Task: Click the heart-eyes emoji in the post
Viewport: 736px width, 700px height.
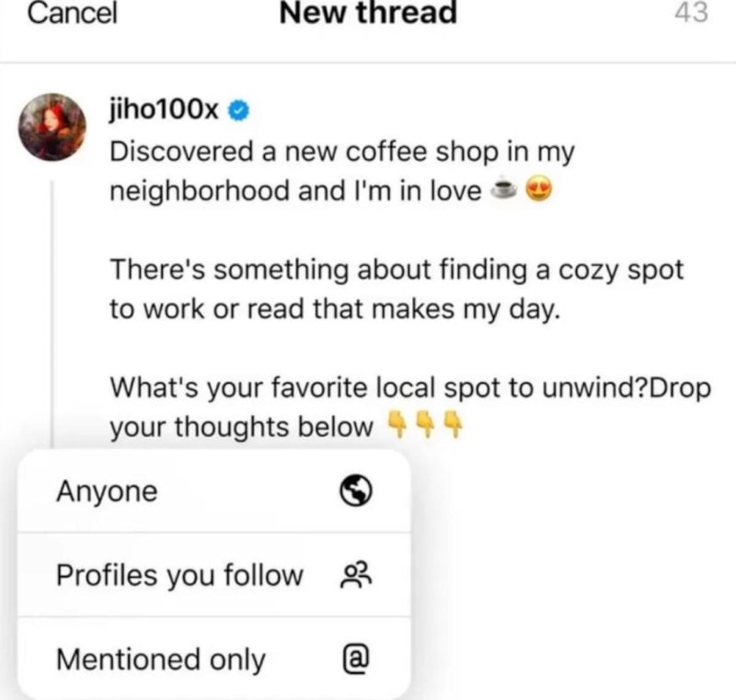Action: pos(538,189)
